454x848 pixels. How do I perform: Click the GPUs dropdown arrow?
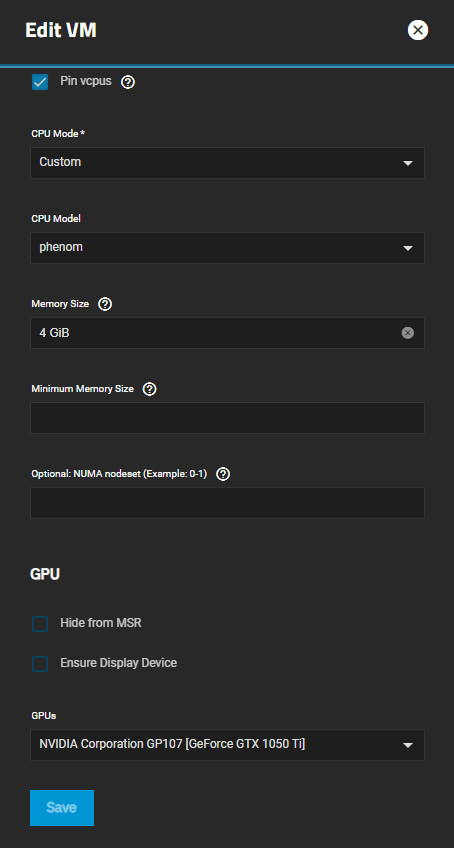(x=407, y=745)
